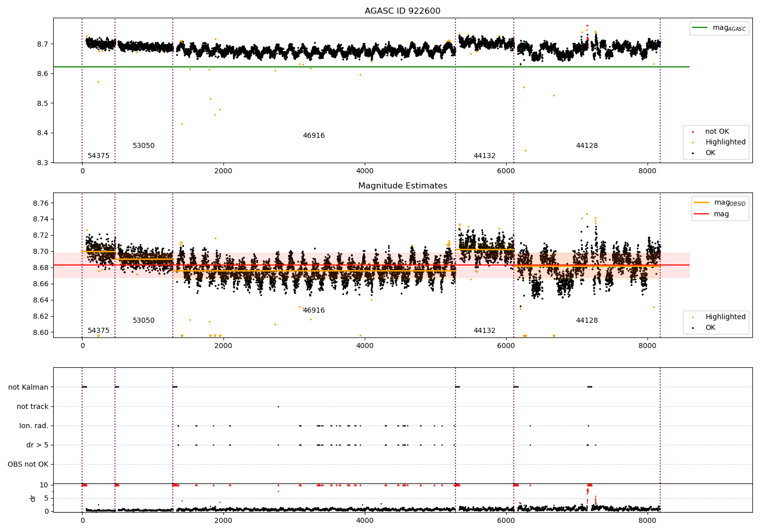Screen dimensions: 760x532
Task: Click the 8.66 y-axis tick label
Action: 41,284
